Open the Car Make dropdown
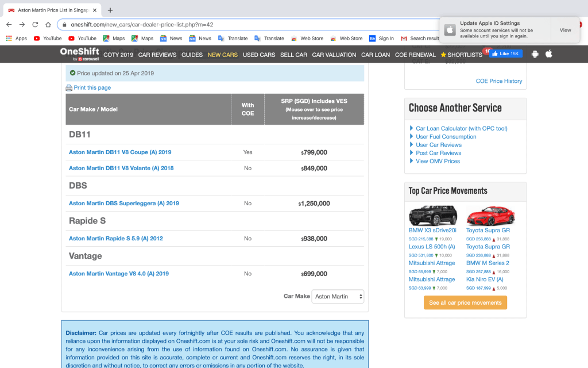The image size is (588, 368). (x=338, y=297)
